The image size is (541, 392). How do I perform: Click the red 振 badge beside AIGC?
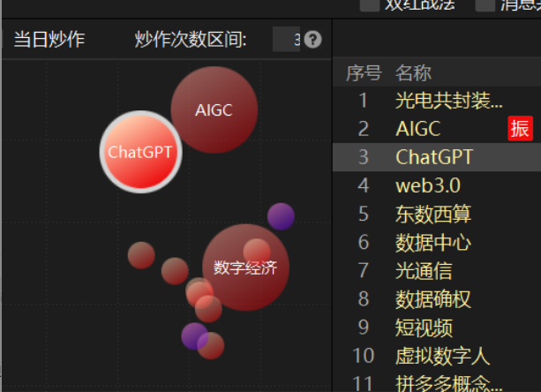(x=521, y=129)
